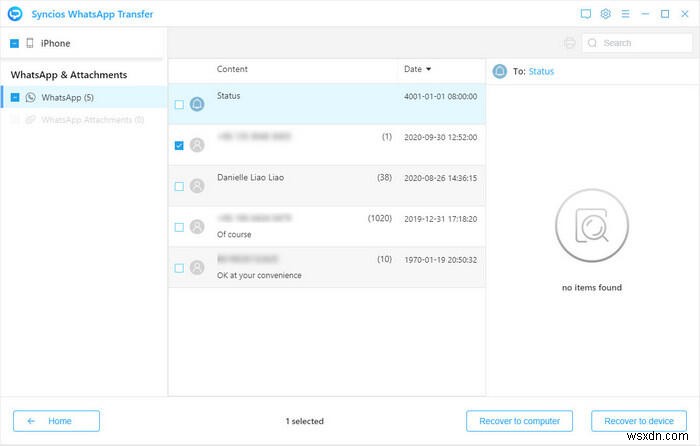This screenshot has height=446, width=700.
Task: Check the 'Of course' conversation checkbox
Action: point(179,227)
